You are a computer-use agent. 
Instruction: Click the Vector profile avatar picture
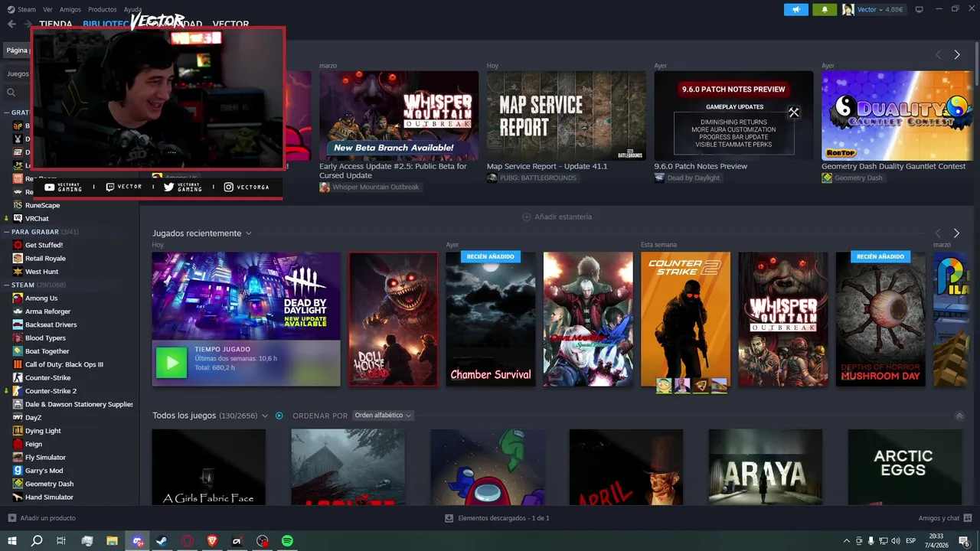coord(848,9)
